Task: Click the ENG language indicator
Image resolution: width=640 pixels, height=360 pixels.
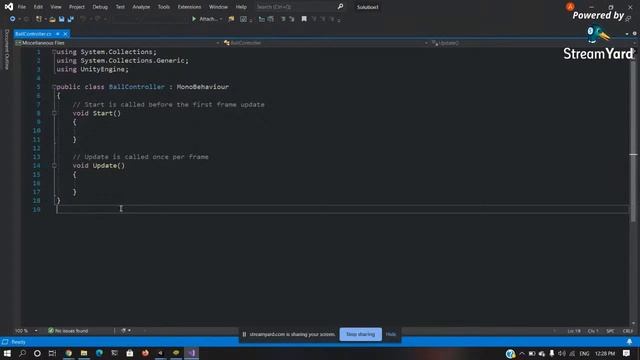Action: pyautogui.click(x=584, y=353)
